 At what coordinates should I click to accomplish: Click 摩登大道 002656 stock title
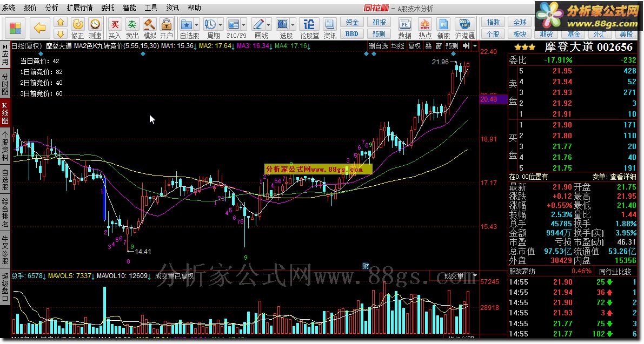pos(588,47)
